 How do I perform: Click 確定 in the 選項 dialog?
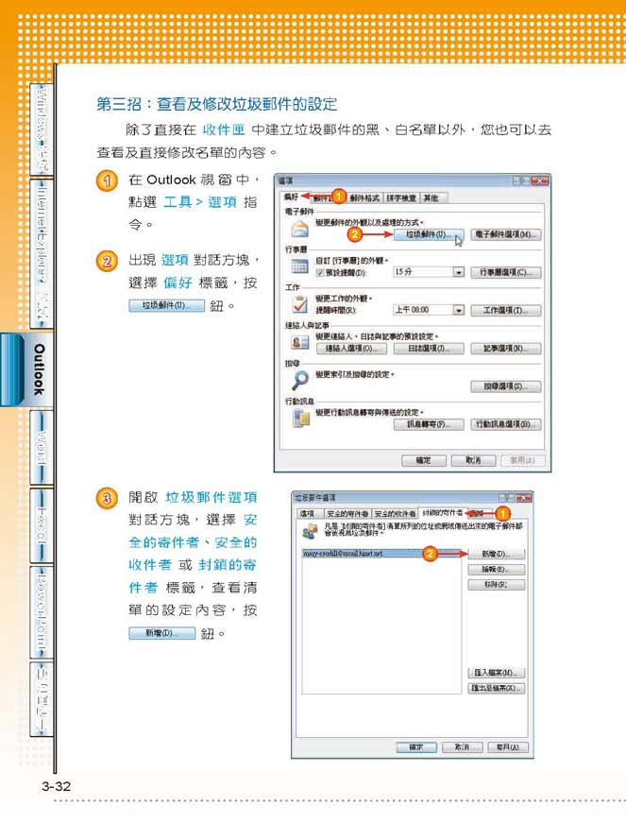(x=424, y=460)
